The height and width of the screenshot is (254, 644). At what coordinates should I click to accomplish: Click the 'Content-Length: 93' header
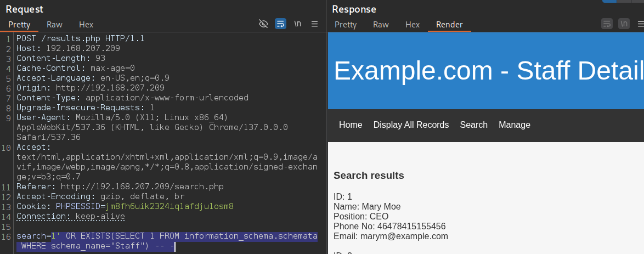(x=61, y=58)
